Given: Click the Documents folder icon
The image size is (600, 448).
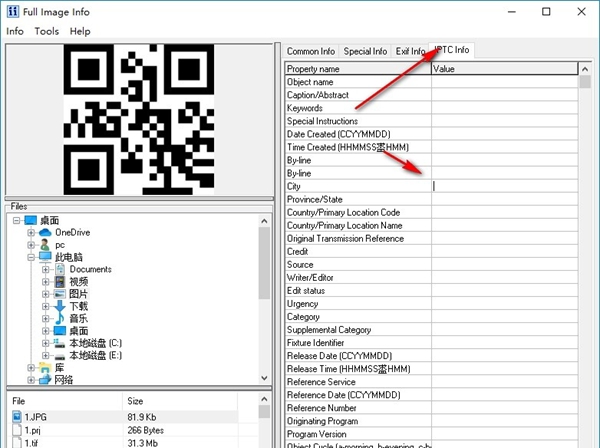Looking at the screenshot, I should pos(60,269).
